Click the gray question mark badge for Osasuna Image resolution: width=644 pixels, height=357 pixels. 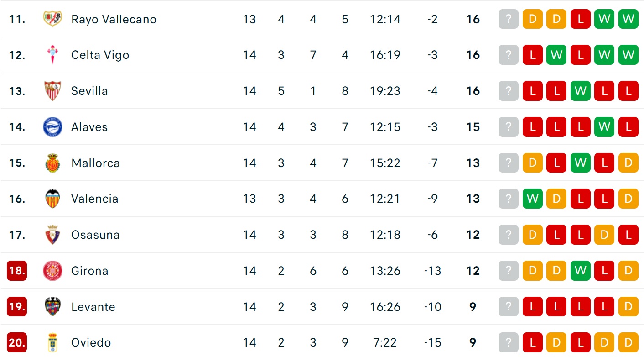click(x=509, y=235)
